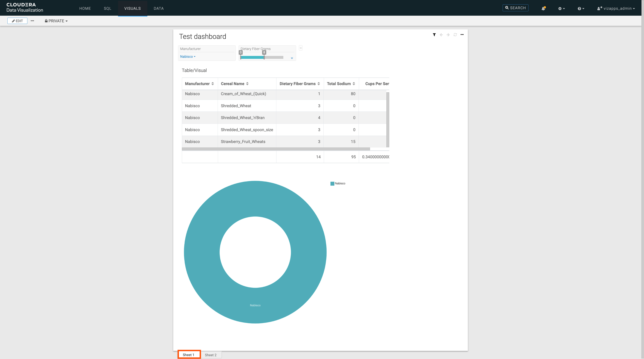Open the notifications bell
This screenshot has height=359, width=644.
tap(543, 9)
